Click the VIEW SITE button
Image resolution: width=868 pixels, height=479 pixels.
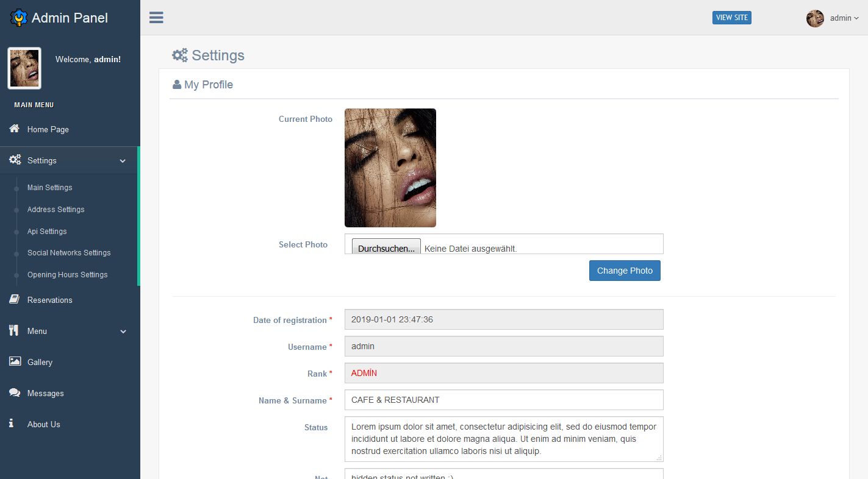(732, 18)
